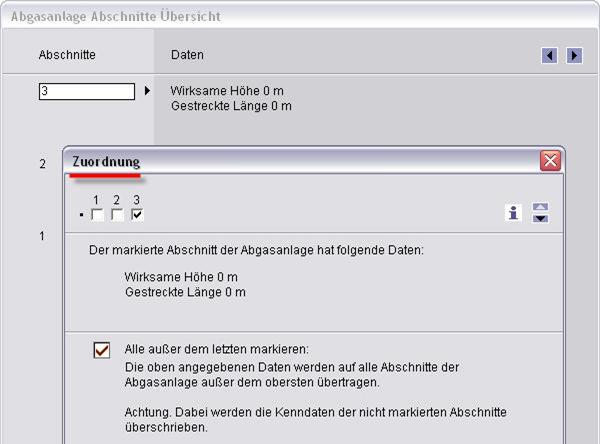Toggle 'Alle außer dem letzten markieren' checkbox

[x=102, y=350]
